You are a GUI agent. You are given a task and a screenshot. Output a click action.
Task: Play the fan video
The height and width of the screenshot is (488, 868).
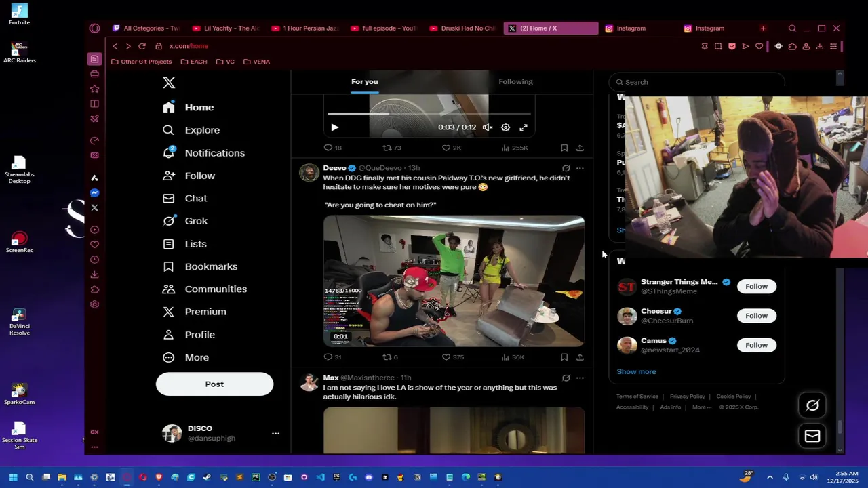(x=334, y=127)
